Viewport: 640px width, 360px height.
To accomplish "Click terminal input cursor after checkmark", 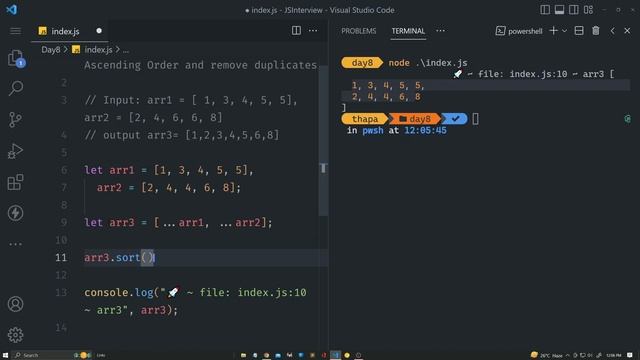I will coord(476,119).
